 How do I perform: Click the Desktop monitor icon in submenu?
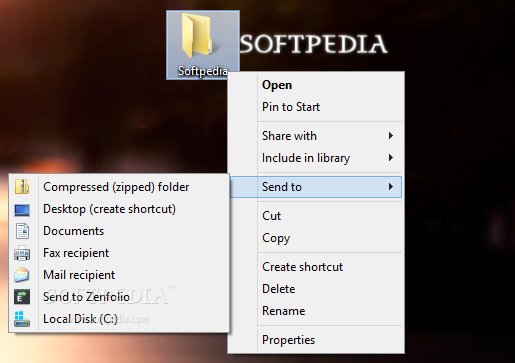click(22, 210)
